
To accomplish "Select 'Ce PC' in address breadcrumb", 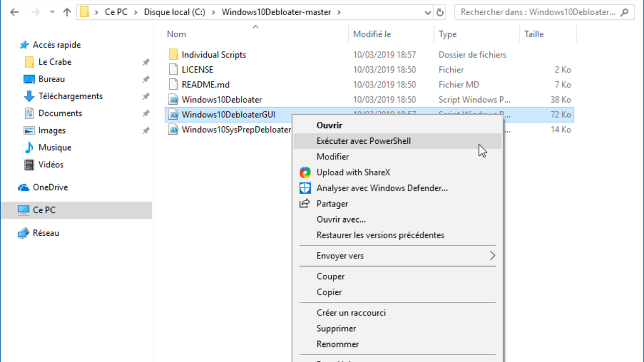I will coord(116,12).
